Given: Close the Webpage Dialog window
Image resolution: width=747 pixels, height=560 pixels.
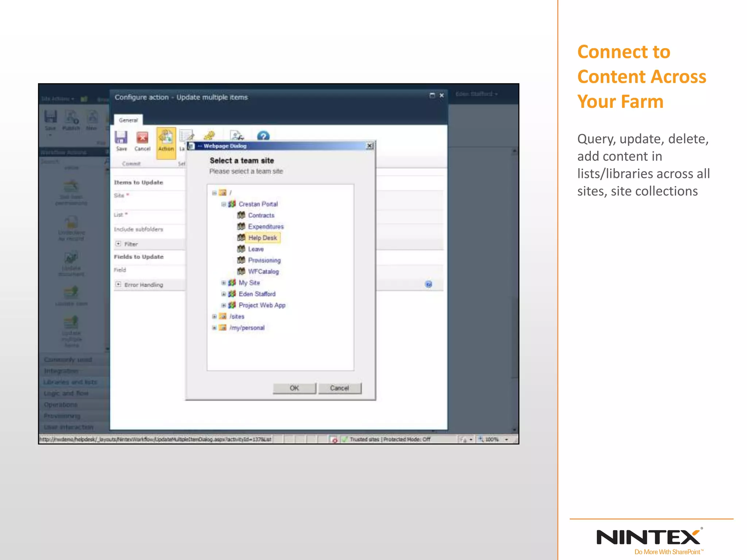Looking at the screenshot, I should coord(369,146).
